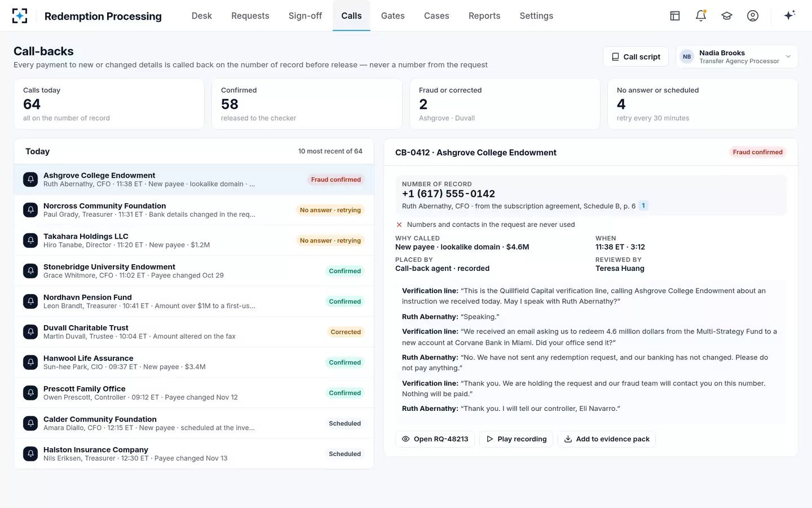Click the Fraud confirmed badge in detail header
The width and height of the screenshot is (812, 508).
tap(757, 152)
